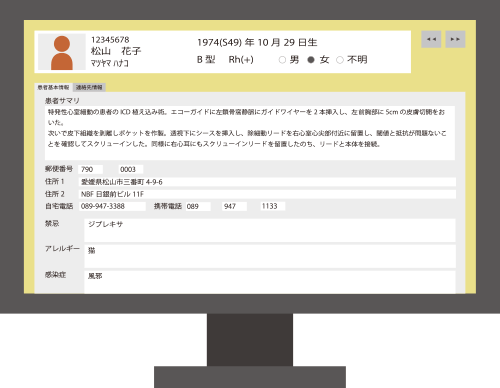Click the mobile phone field 947
500x388 pixels.
235,206
